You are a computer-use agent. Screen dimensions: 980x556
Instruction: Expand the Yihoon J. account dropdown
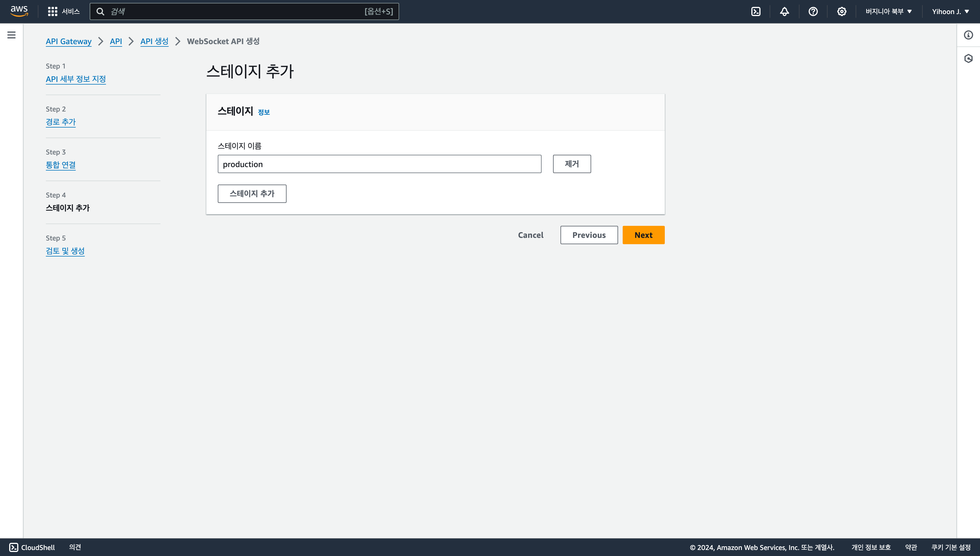950,11
